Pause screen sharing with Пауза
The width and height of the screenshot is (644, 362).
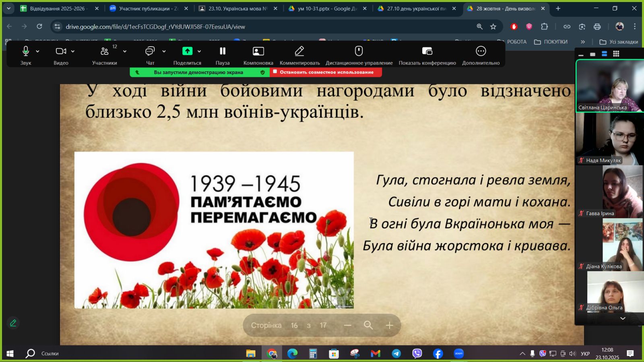223,51
